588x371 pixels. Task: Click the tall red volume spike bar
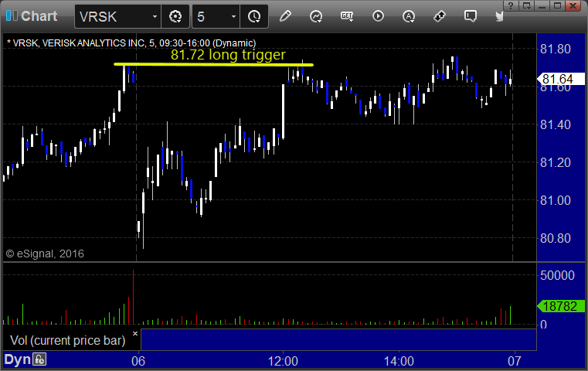point(133,297)
